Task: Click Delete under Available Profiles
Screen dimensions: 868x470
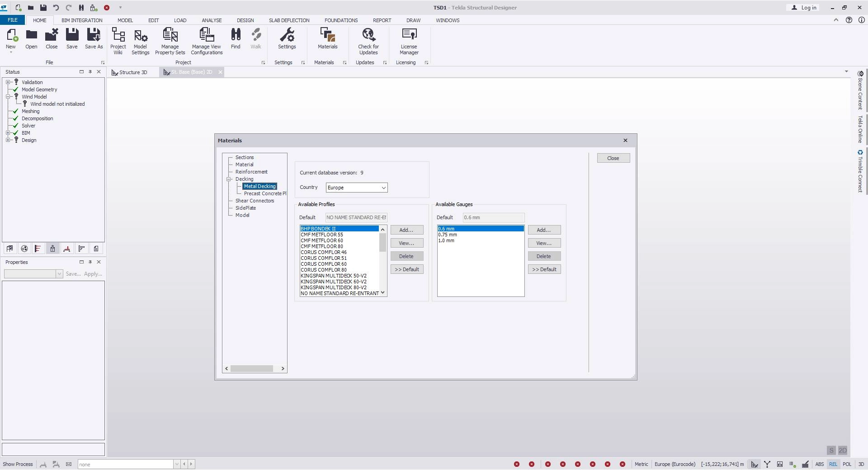Action: (406, 256)
